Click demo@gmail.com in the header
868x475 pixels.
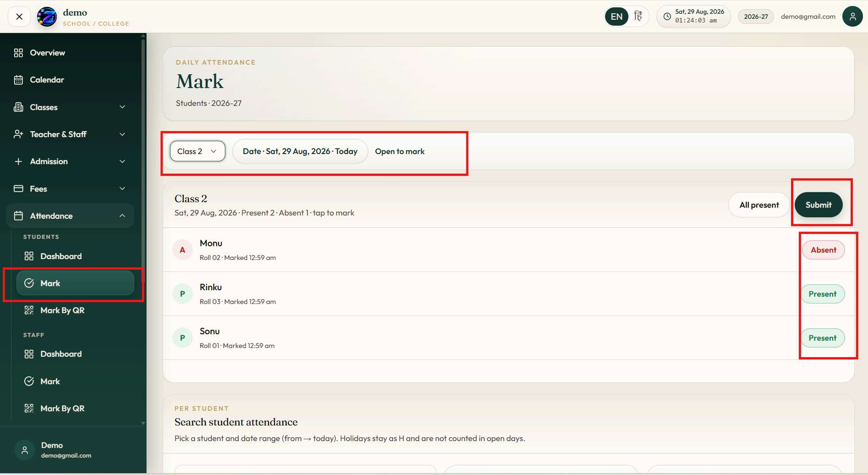pos(808,17)
